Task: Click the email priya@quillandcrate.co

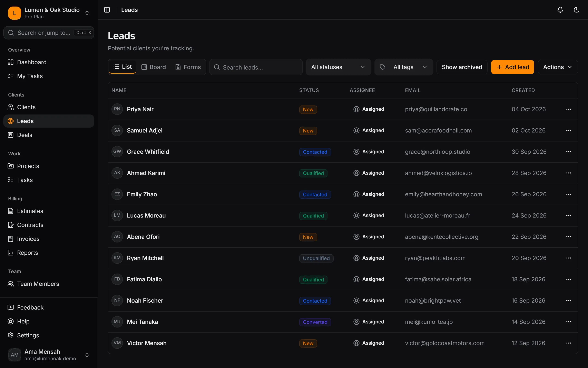Action: point(436,109)
